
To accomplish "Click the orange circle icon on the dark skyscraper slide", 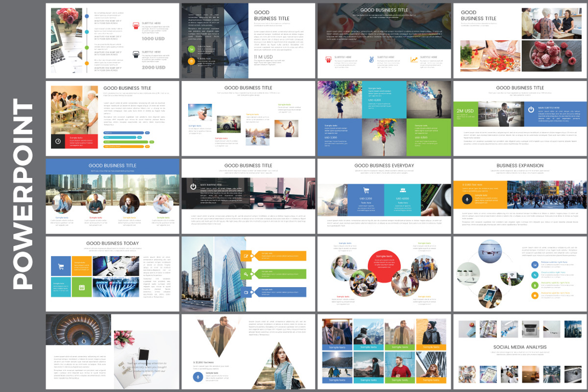I will [192, 61].
